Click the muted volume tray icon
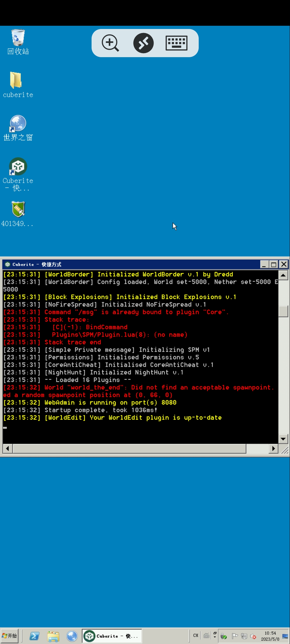The width and height of the screenshot is (290, 644). pyautogui.click(x=253, y=636)
